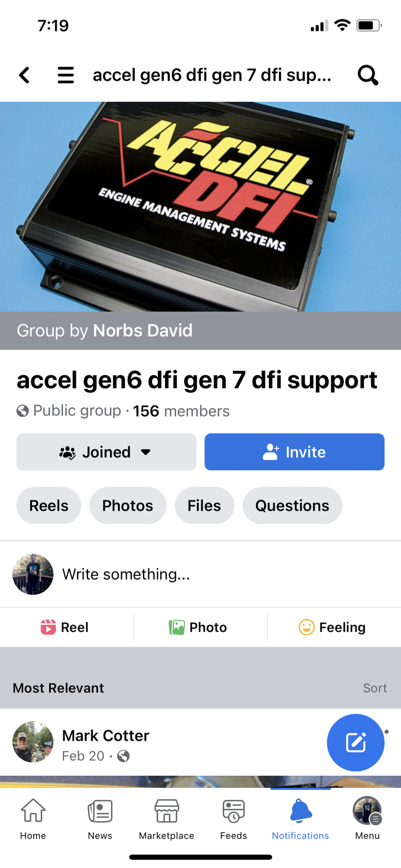The image size is (401, 868).
Task: Open Most Relevant feed ordering
Action: pos(58,688)
